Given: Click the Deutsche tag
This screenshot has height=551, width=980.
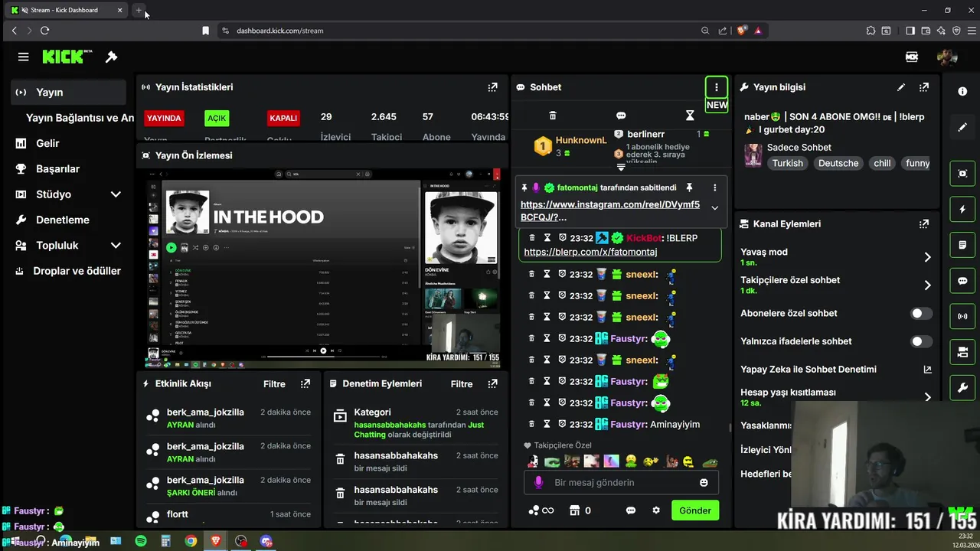Looking at the screenshot, I should pos(838,163).
